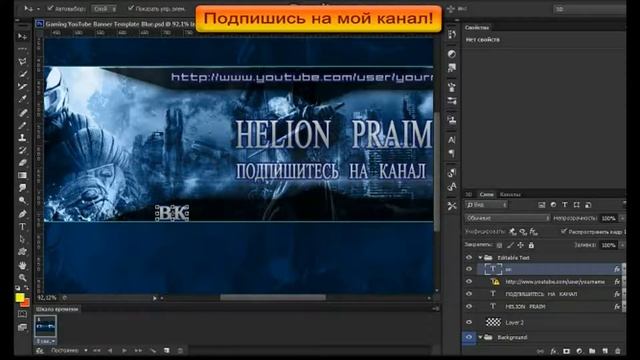Viewport: 640px width, 360px height.
Task: Go to next frame in timeline
Action: point(138,351)
